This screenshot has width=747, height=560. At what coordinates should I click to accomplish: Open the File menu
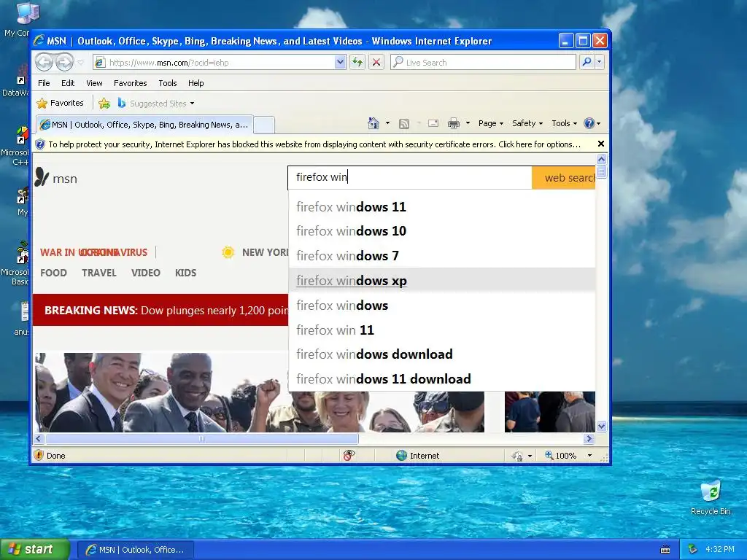[x=44, y=83]
